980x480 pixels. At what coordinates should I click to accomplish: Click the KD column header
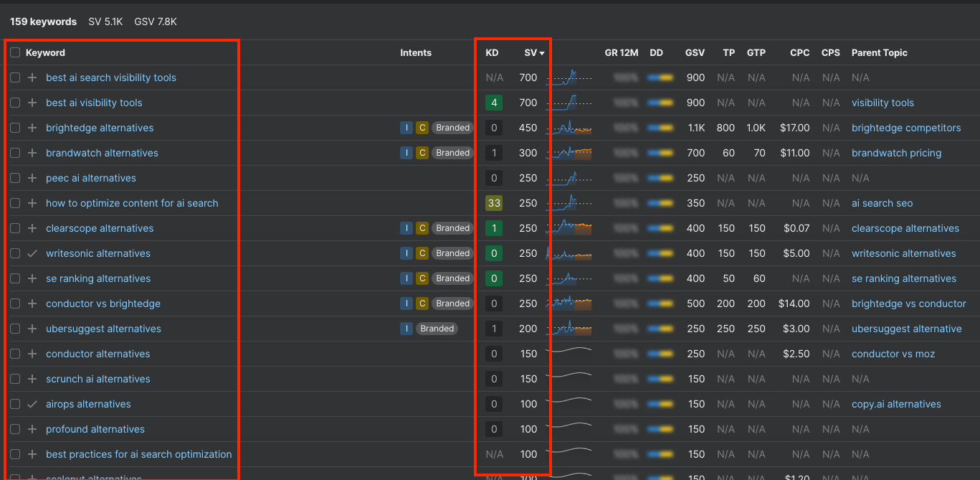coord(492,52)
